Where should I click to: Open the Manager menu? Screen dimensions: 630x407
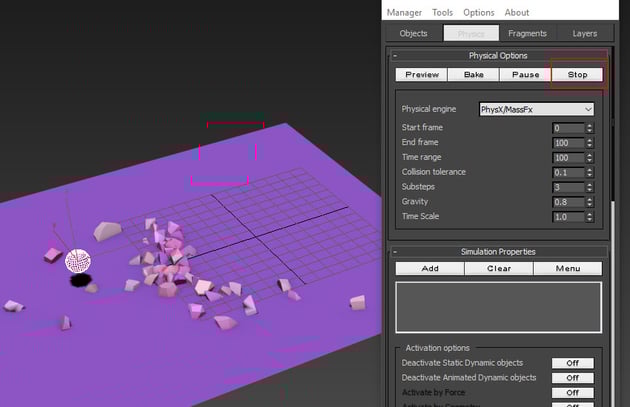coord(404,12)
